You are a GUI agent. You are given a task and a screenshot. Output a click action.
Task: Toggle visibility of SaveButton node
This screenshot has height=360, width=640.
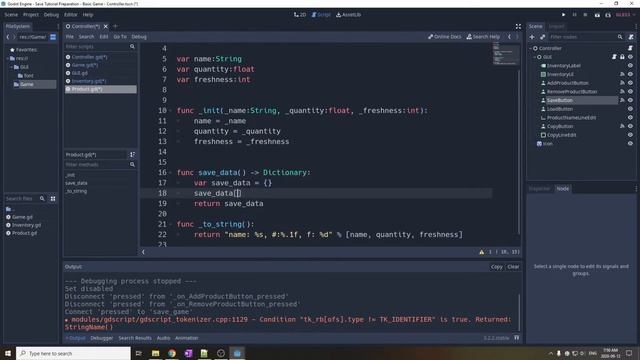pyautogui.click(x=630, y=100)
